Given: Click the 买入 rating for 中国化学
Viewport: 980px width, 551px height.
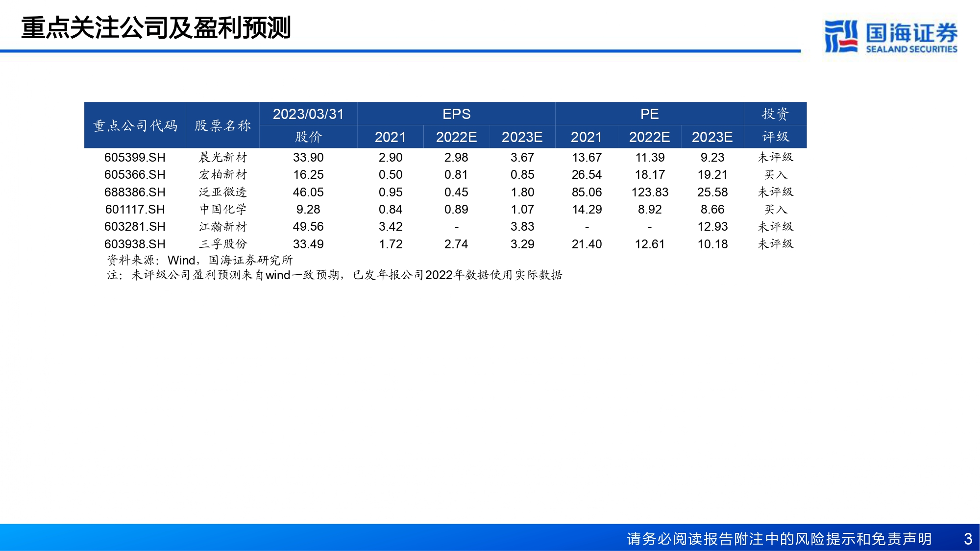Looking at the screenshot, I should [x=776, y=209].
